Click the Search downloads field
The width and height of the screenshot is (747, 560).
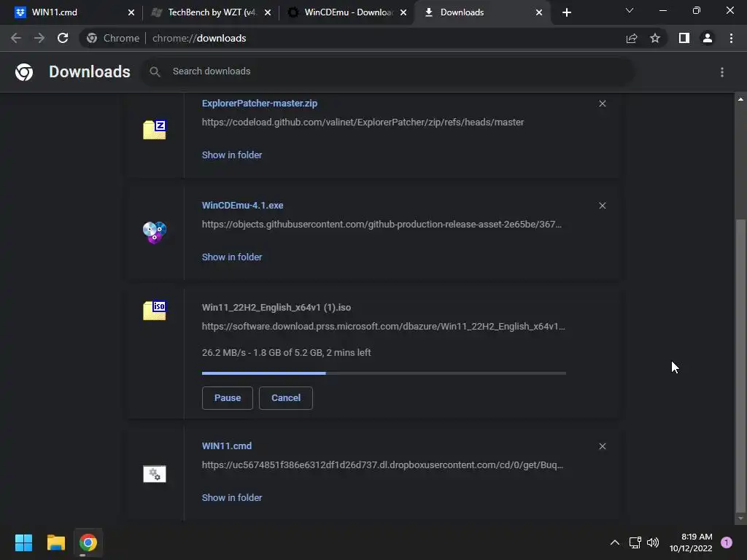388,71
